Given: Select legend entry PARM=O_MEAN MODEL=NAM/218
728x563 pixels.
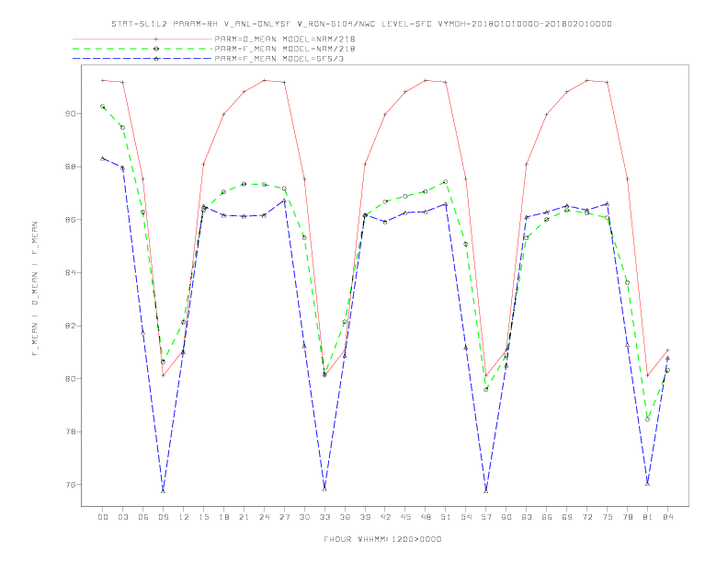Looking at the screenshot, I should click(x=285, y=39).
